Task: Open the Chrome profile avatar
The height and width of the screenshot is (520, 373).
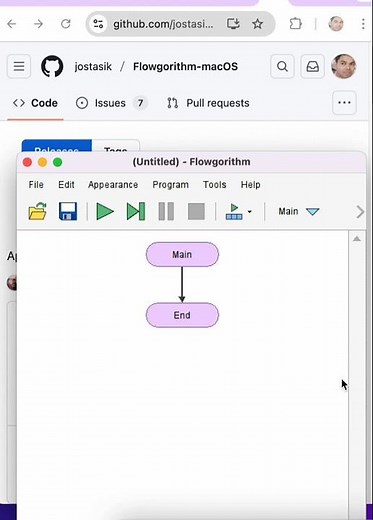Action: click(336, 24)
